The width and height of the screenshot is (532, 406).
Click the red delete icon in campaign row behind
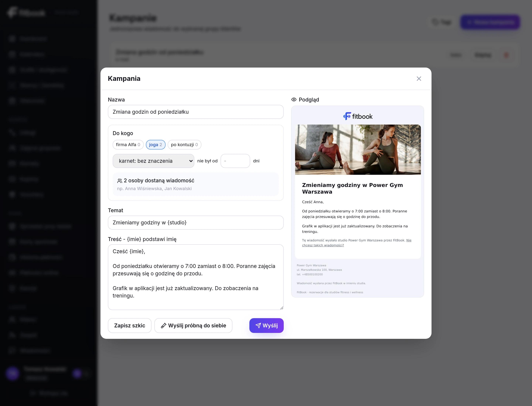pos(506,55)
